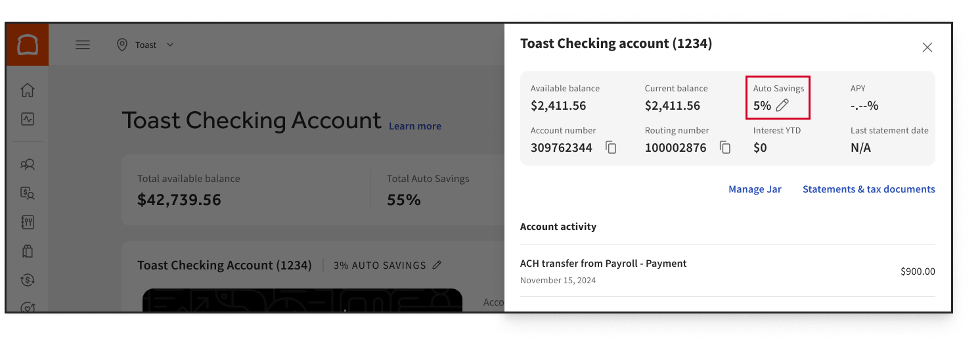This screenshot has width=980, height=347.
Task: Click the Toast logo icon
Action: coord(28,45)
